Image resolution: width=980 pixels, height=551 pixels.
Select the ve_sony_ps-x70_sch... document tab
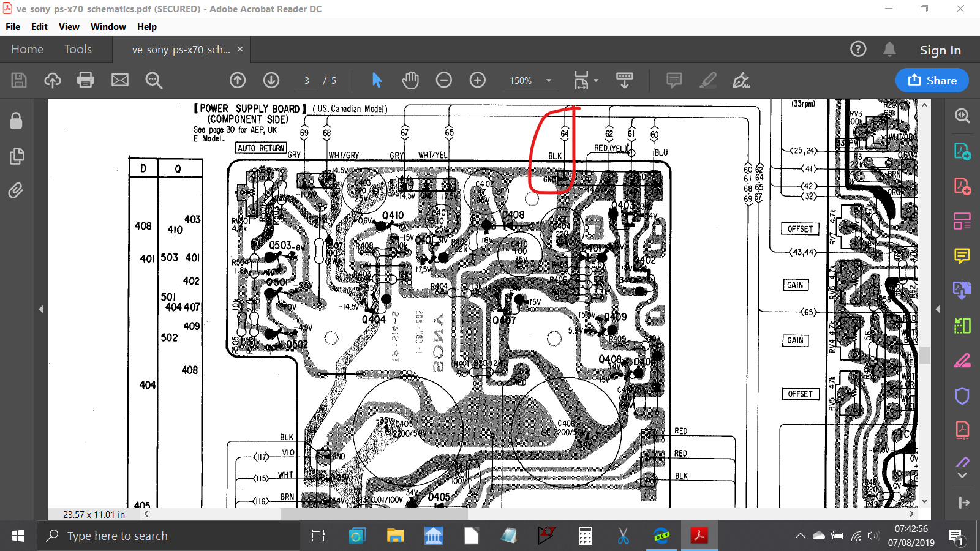point(181,50)
